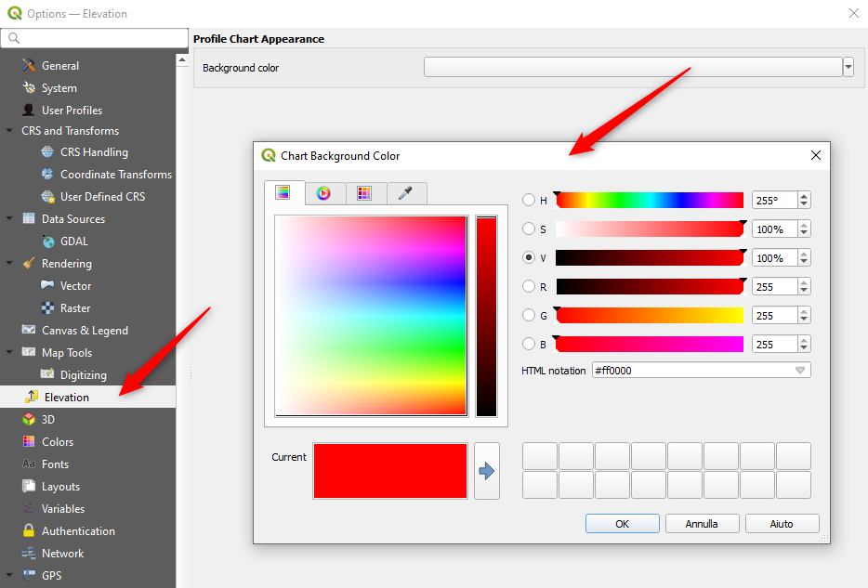Select the H hue radio button
This screenshot has width=868, height=588.
[x=529, y=201]
